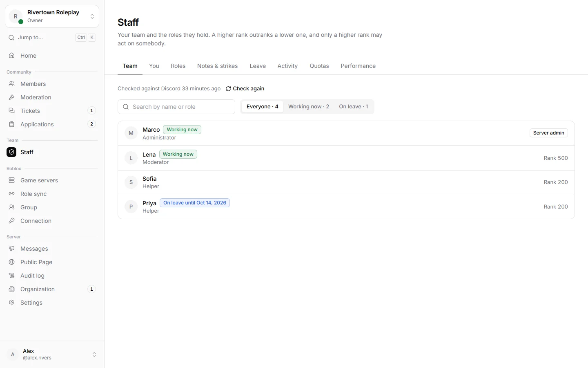
Task: Click the Applications clipboard icon
Action: [12, 124]
